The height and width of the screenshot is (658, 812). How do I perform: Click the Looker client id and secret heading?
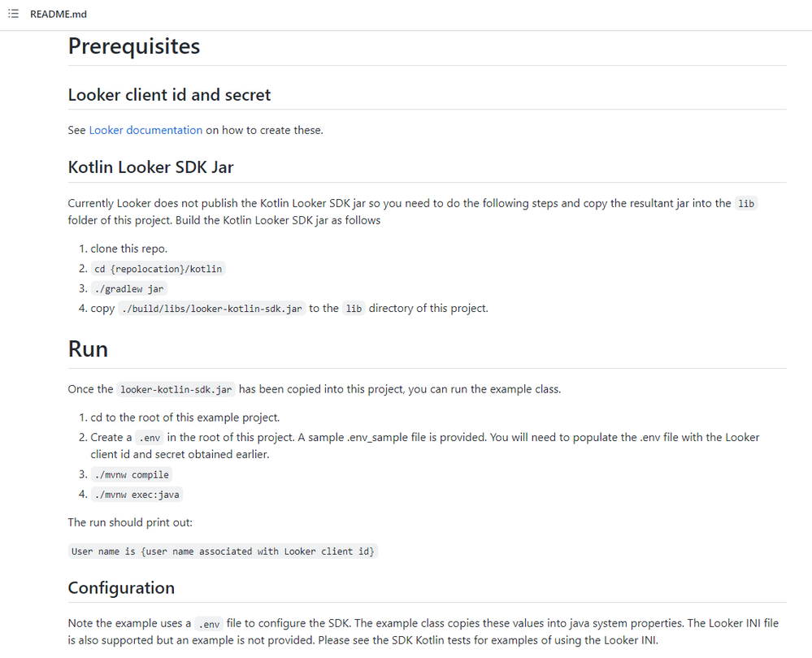point(169,95)
